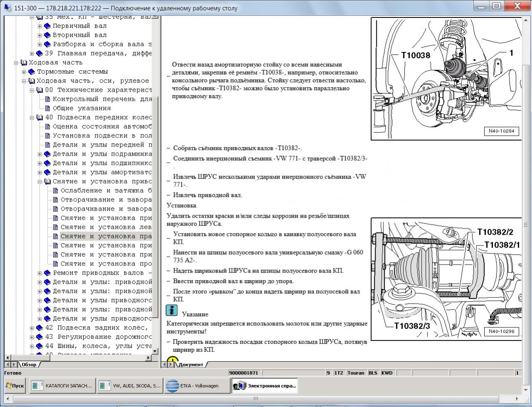Click page icon beside Оценка состояния автомоб
This screenshot has height=407, width=532.
coord(47,127)
